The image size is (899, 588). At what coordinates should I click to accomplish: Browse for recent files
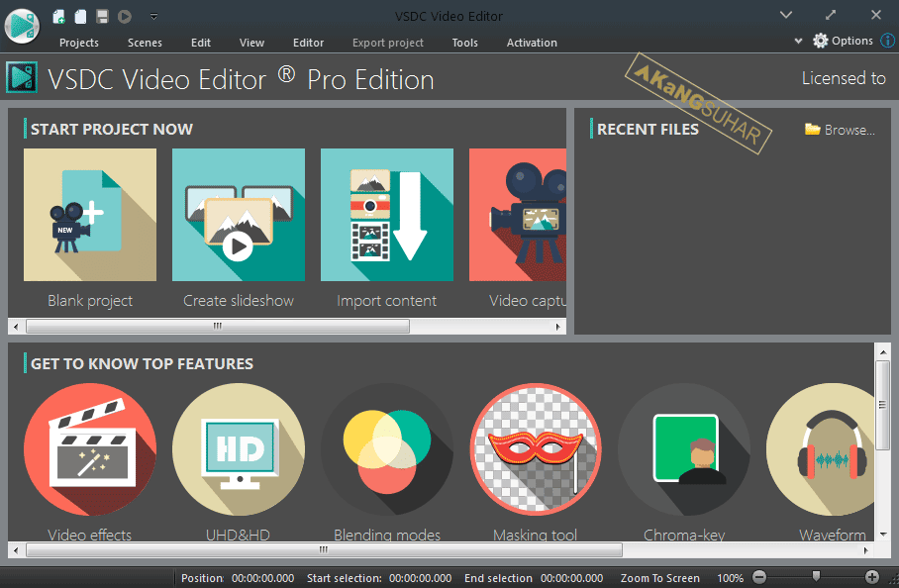coord(840,130)
